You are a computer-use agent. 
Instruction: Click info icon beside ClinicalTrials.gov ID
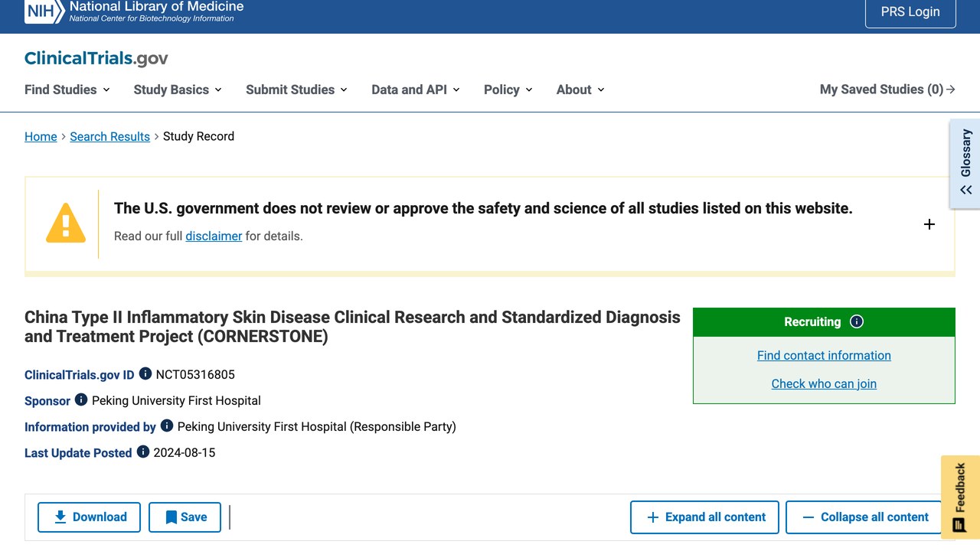145,374
